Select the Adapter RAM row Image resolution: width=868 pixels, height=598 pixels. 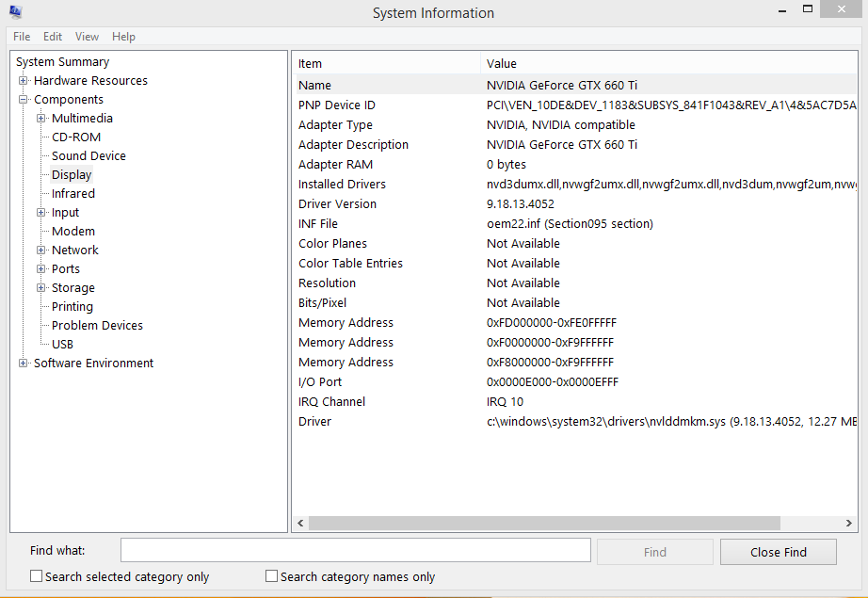click(575, 165)
